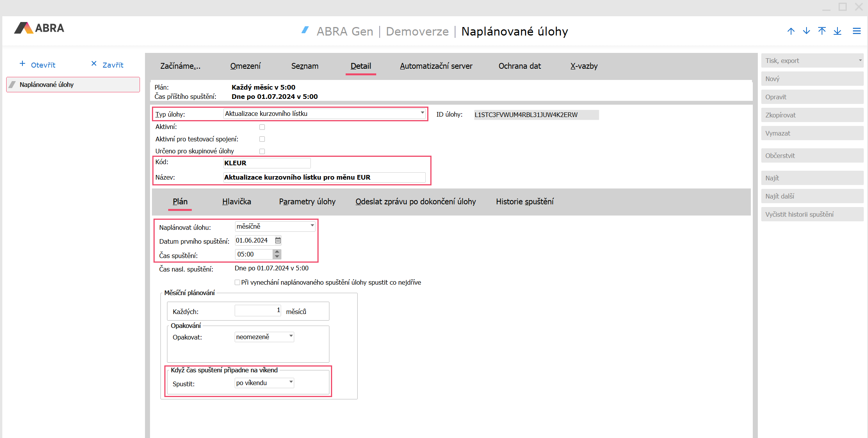Enable Aktivní pro testovací spojení checkbox
This screenshot has width=868, height=438.
(262, 139)
